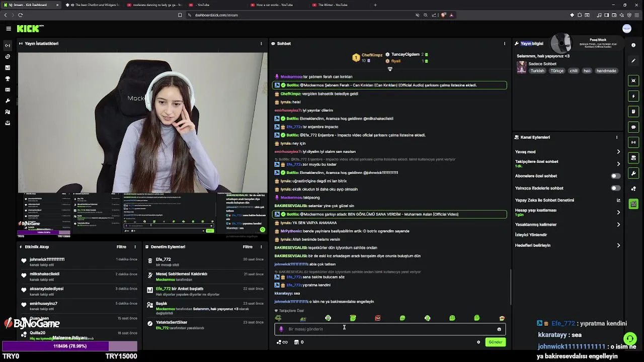Open Etkinlik Akışı panel options menu
The width and height of the screenshot is (644, 362).
pos(135,247)
